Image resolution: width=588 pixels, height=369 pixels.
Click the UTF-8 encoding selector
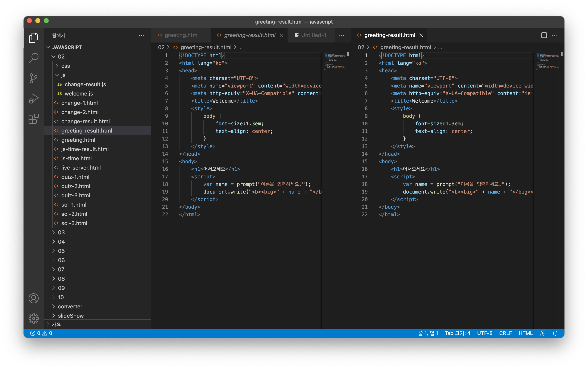pyautogui.click(x=484, y=333)
